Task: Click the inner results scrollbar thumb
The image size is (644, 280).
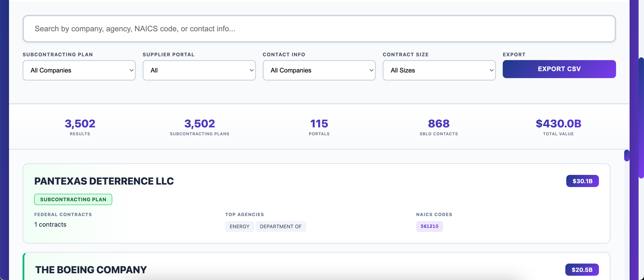Action: [x=626, y=155]
